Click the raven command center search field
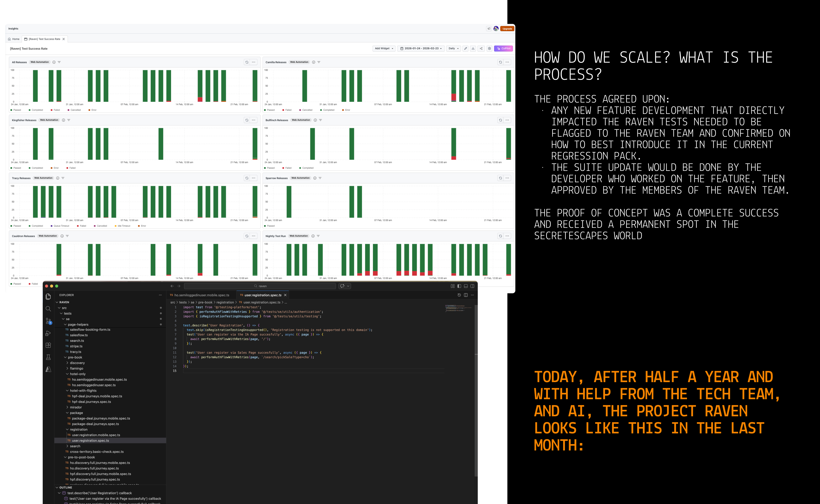 260,286
